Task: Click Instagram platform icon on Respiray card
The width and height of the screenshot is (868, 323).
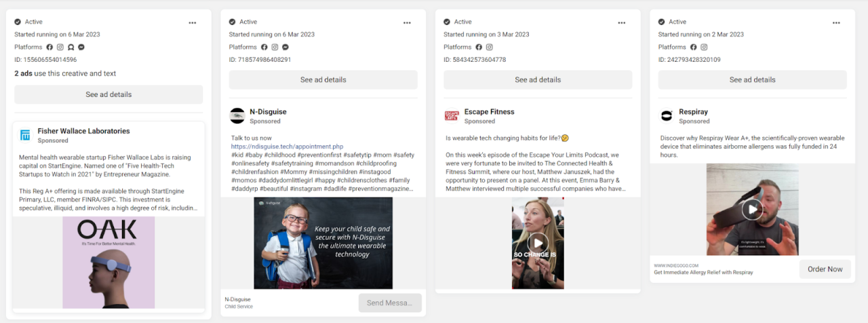Action: click(x=704, y=47)
